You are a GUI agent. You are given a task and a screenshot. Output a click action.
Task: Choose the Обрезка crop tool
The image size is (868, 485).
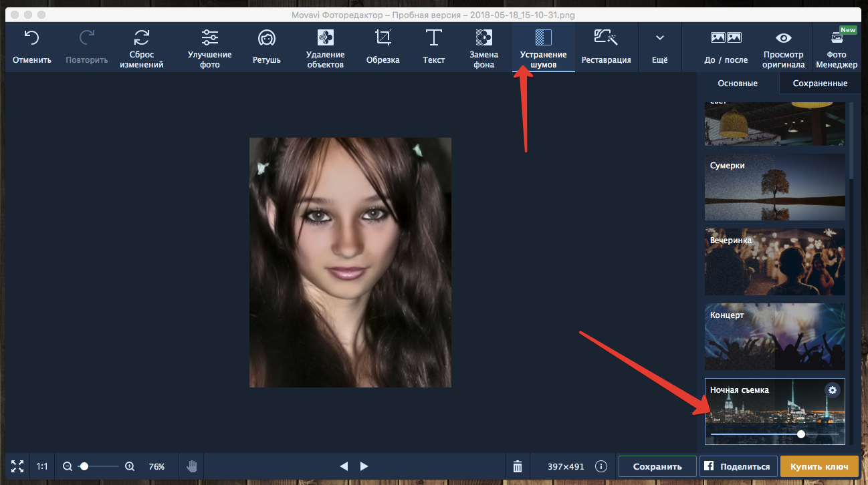[383, 38]
